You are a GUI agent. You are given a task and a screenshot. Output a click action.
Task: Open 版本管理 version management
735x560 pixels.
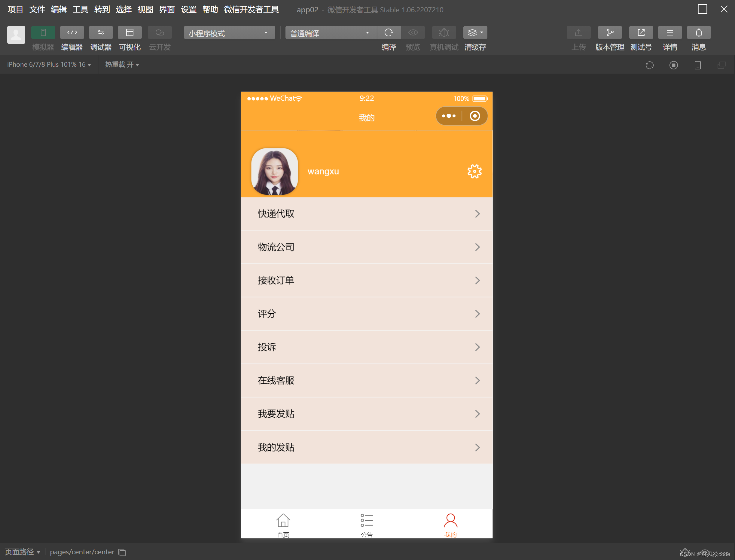click(x=610, y=32)
